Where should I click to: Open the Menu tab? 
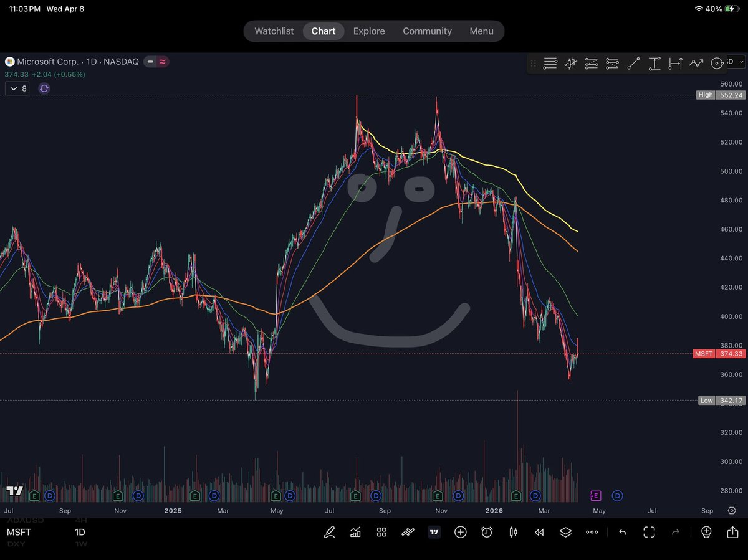click(x=481, y=31)
